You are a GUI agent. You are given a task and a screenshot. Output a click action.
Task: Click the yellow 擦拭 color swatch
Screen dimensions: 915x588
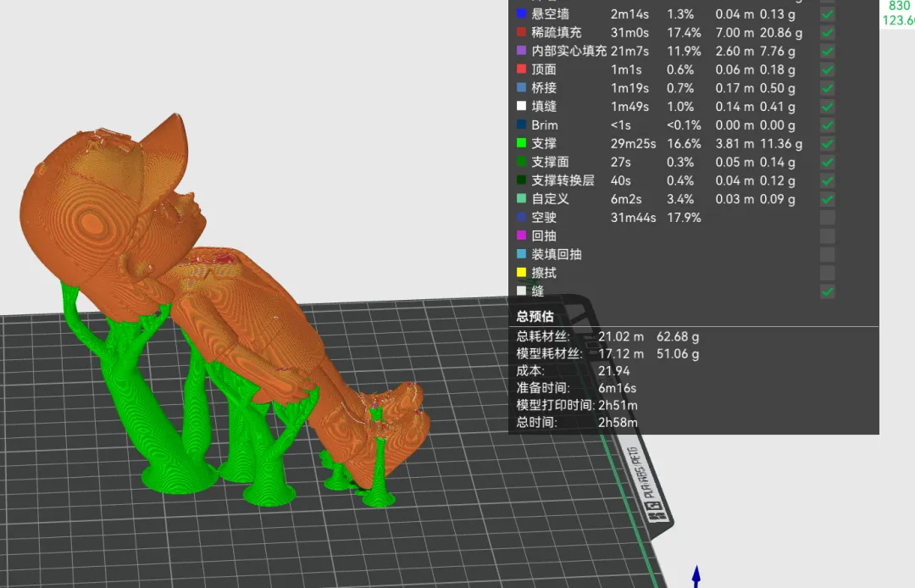[x=521, y=273]
